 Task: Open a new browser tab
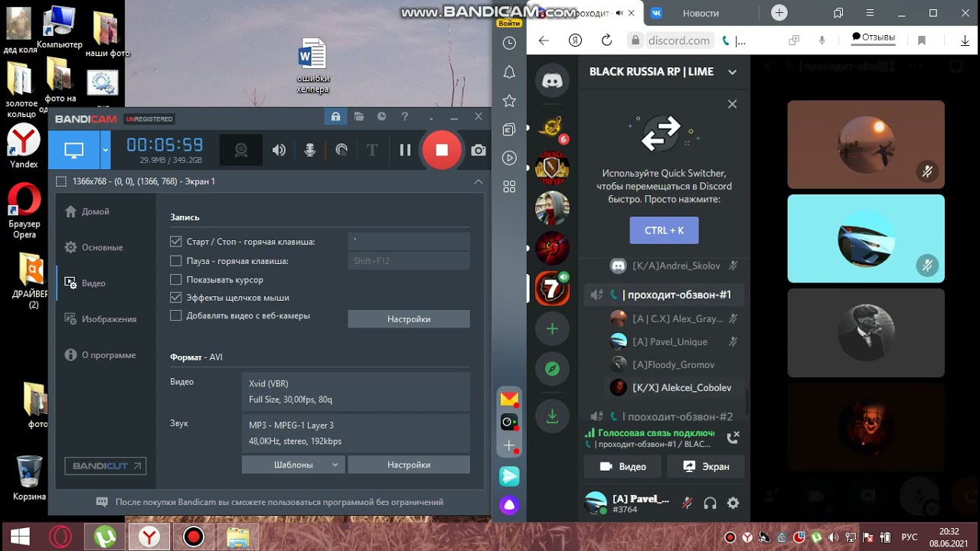point(779,13)
